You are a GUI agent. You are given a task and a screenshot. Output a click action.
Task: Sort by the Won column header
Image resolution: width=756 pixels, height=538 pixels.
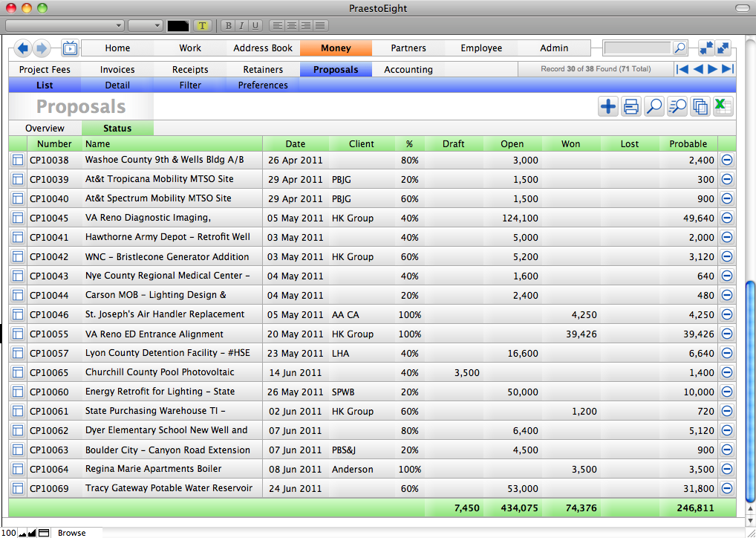[571, 143]
